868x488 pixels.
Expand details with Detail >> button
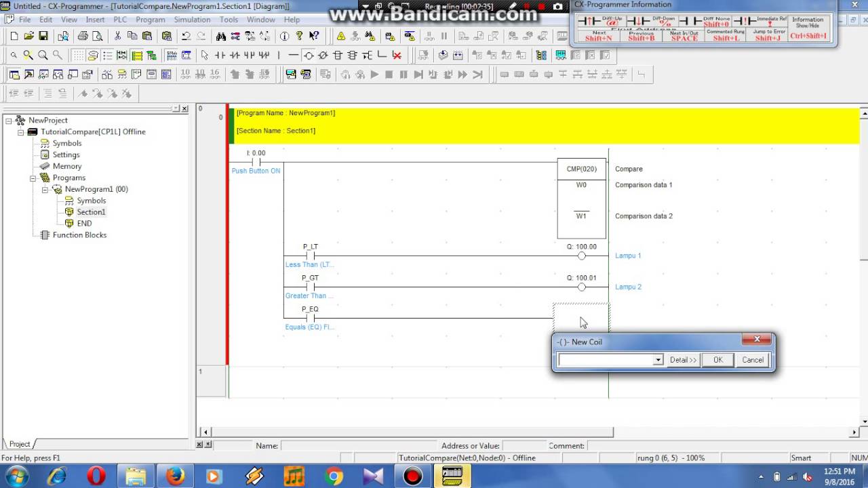click(683, 360)
